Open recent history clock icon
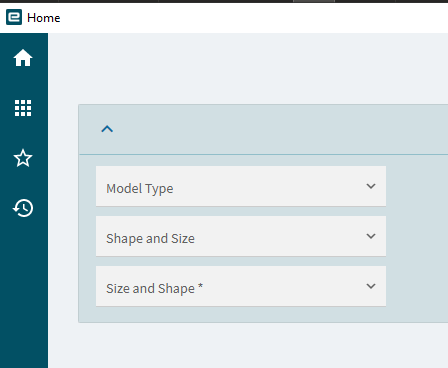The height and width of the screenshot is (368, 448). [x=23, y=208]
